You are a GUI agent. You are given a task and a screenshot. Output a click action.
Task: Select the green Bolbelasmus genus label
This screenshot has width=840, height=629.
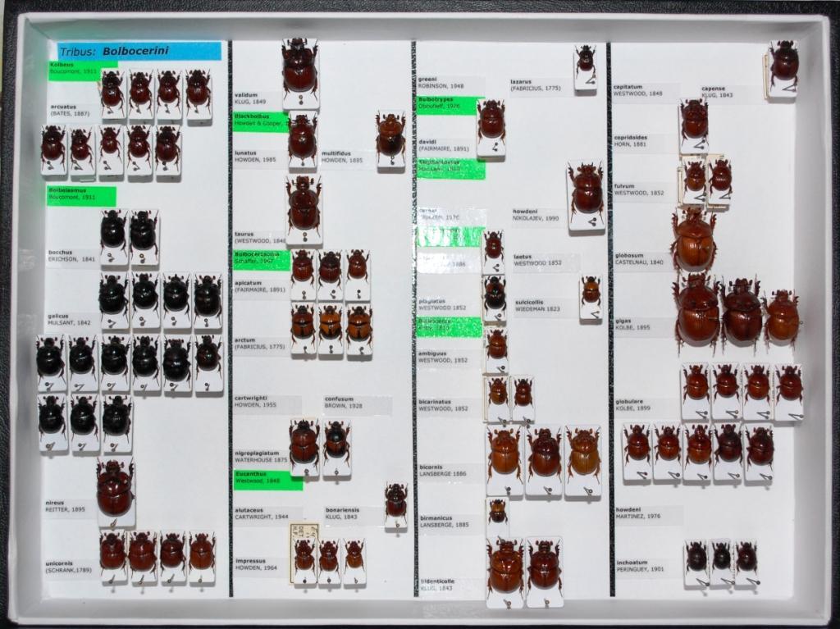click(81, 195)
